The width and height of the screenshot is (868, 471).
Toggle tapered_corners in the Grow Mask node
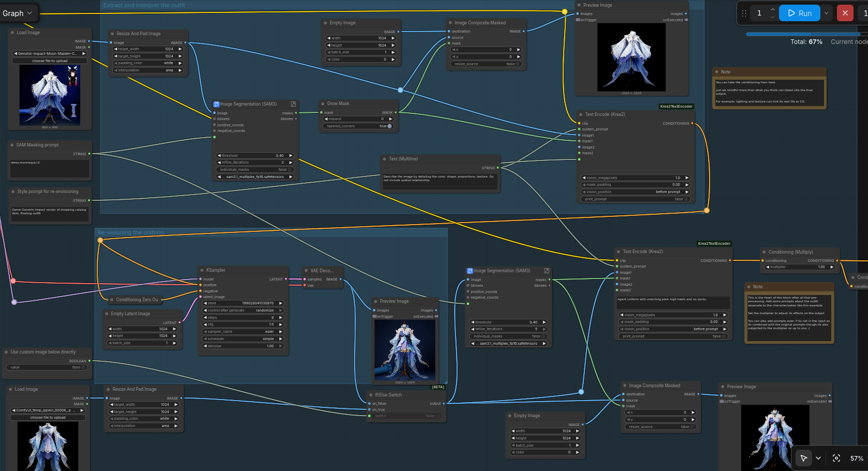pyautogui.click(x=358, y=126)
